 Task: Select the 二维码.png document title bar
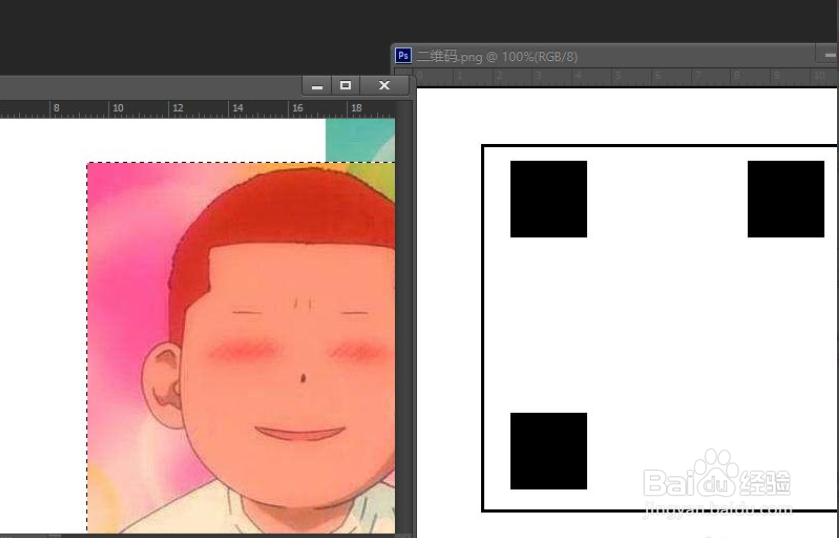coord(615,56)
